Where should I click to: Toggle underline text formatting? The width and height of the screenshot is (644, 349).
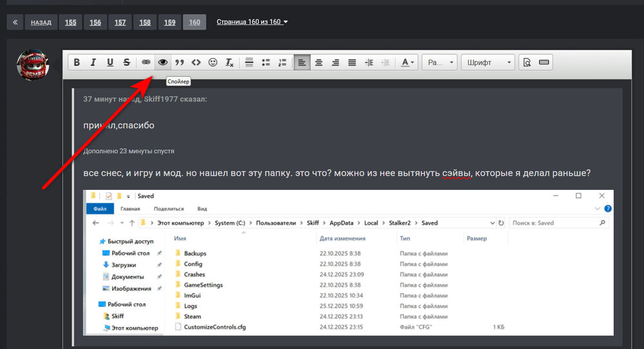click(110, 62)
